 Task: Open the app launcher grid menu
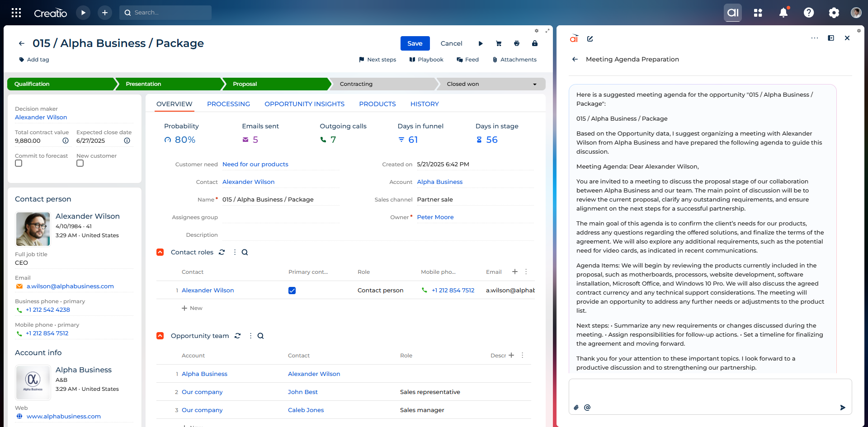(16, 13)
